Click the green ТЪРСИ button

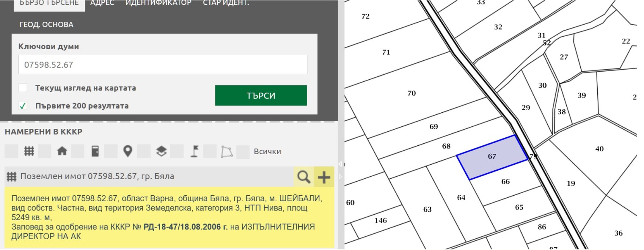(261, 95)
